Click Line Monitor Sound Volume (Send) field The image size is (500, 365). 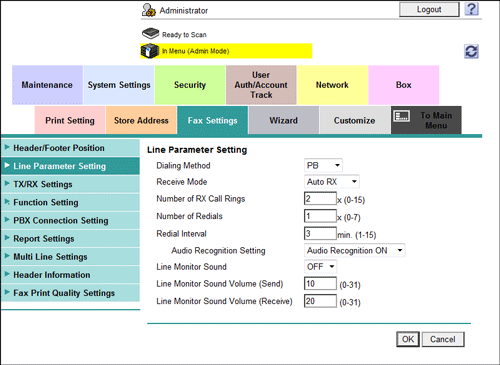(x=320, y=284)
